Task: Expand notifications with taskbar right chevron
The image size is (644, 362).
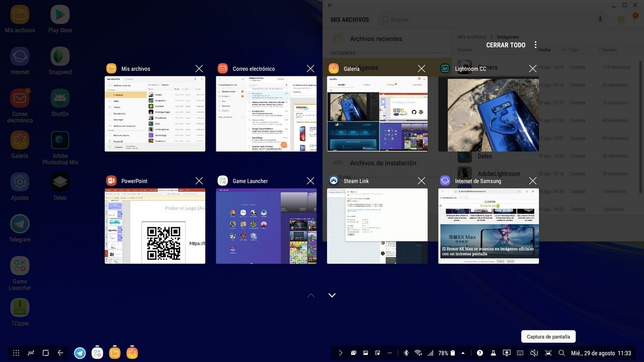Action: point(341,353)
